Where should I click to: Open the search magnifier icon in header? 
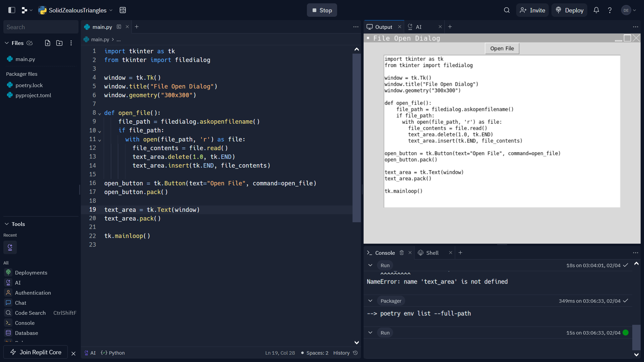(507, 10)
